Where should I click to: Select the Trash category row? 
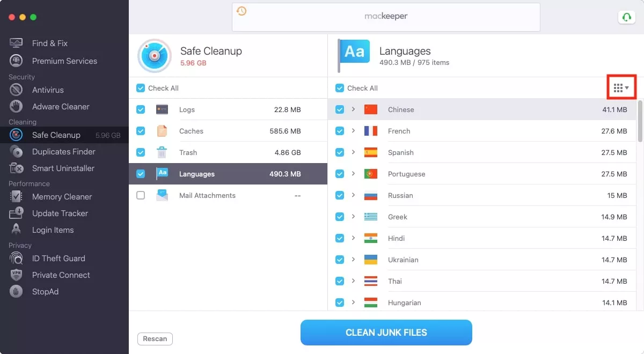pyautogui.click(x=228, y=152)
